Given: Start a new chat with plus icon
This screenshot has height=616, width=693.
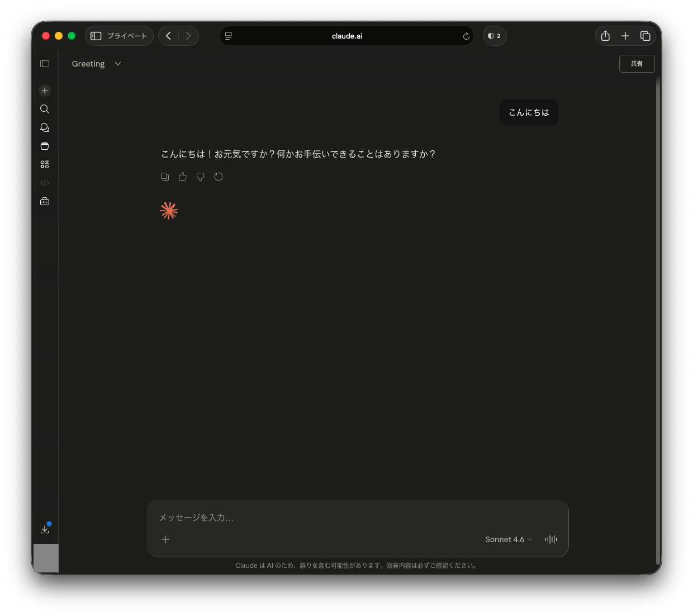Looking at the screenshot, I should click(45, 91).
